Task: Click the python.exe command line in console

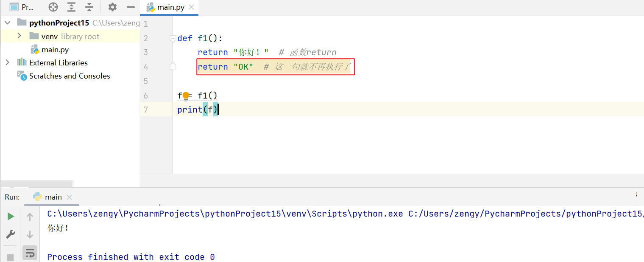Action: 346,214
